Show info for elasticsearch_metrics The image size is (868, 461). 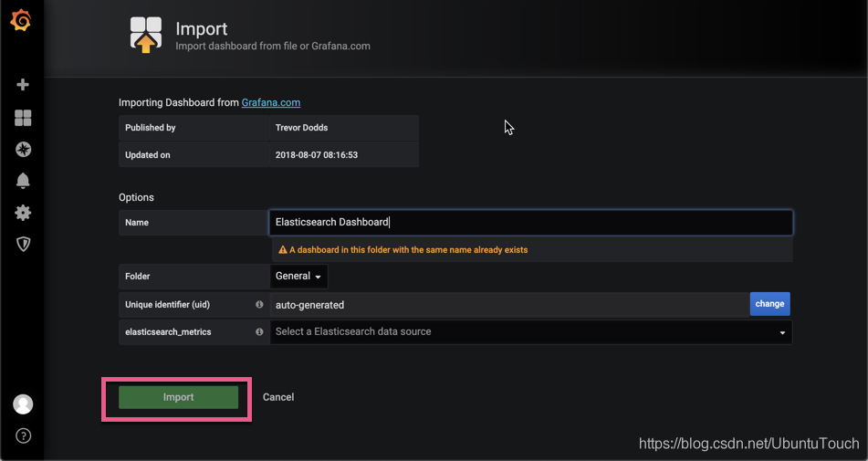259,332
